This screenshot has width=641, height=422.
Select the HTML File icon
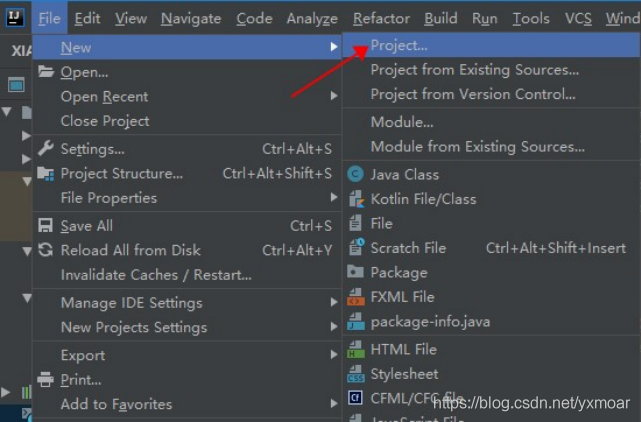tap(354, 350)
